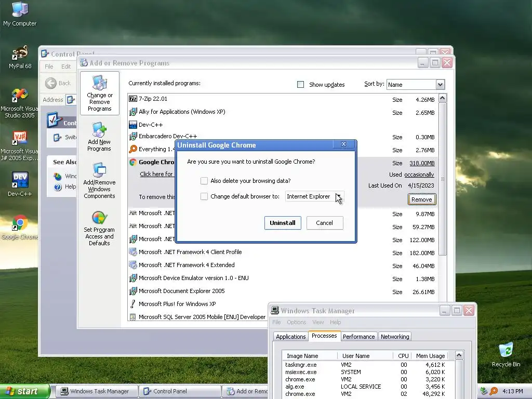Click Cancel in Uninstall Google Chrome dialog
This screenshot has width=532, height=399.
click(325, 223)
